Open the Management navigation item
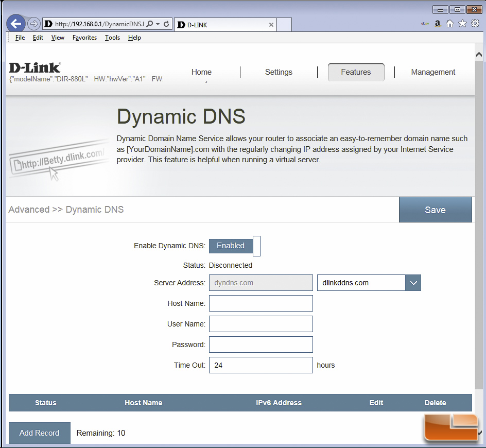 [433, 72]
